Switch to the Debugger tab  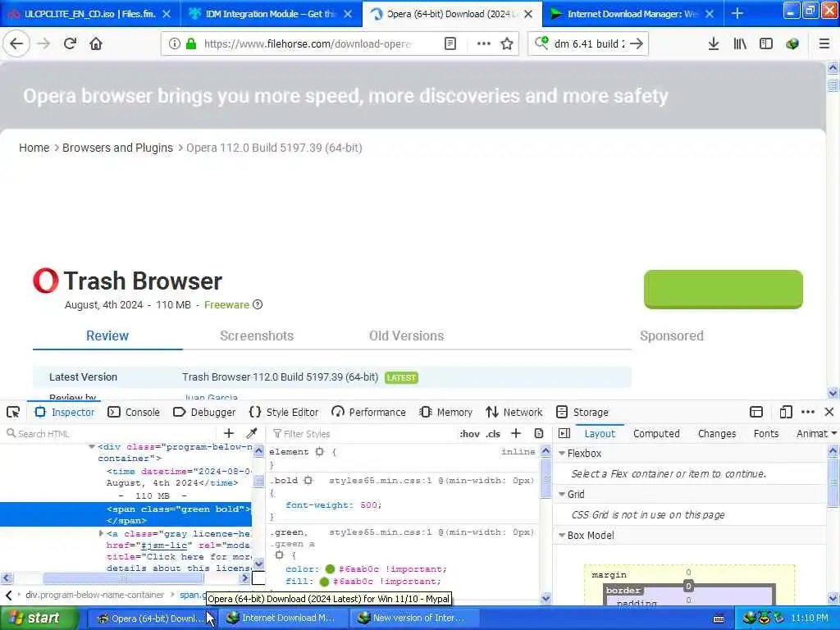point(204,412)
